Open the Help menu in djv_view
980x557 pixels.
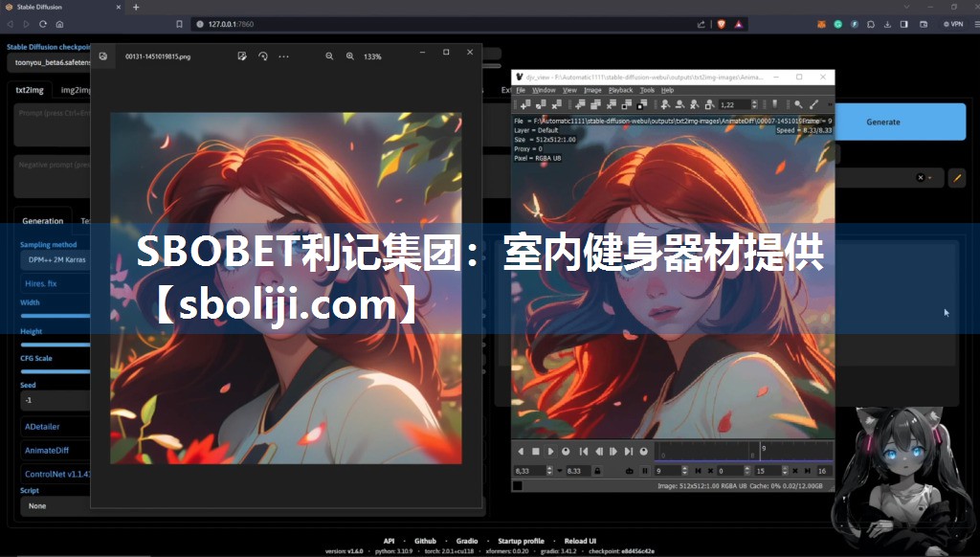(x=667, y=90)
